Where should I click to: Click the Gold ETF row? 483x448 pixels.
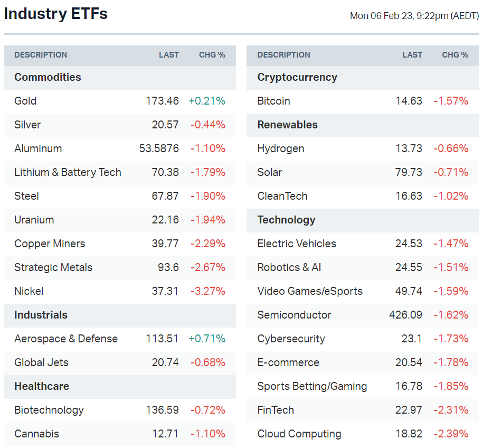tap(25, 101)
